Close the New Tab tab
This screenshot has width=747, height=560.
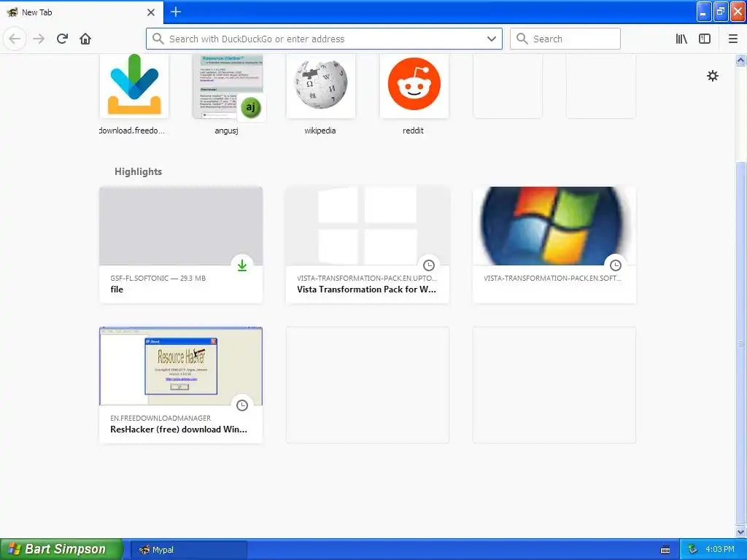coord(150,12)
